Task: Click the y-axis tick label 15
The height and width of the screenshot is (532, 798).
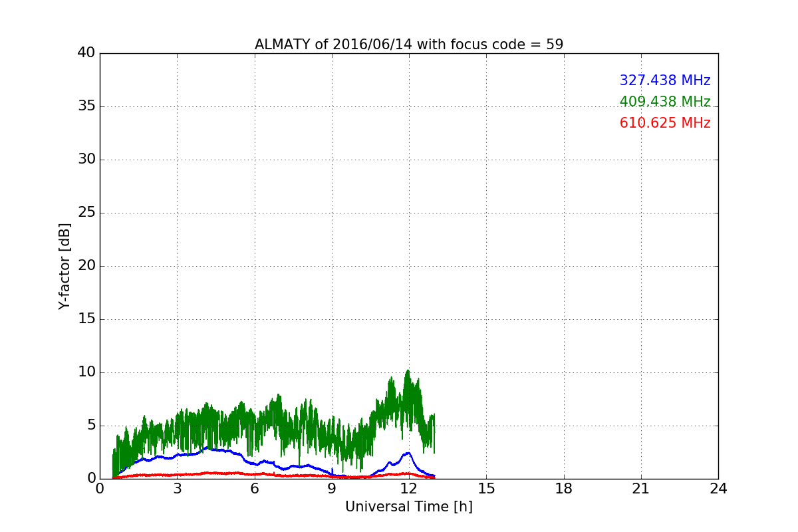Action: click(86, 319)
